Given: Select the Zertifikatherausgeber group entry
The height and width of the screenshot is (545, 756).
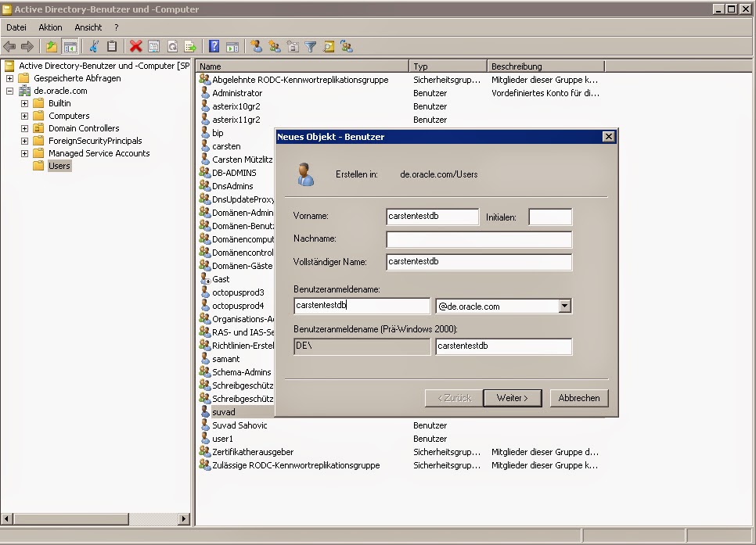Looking at the screenshot, I should point(253,452).
